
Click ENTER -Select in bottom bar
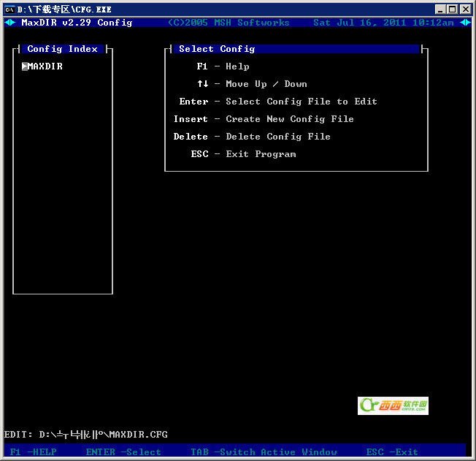pyautogui.click(x=123, y=452)
